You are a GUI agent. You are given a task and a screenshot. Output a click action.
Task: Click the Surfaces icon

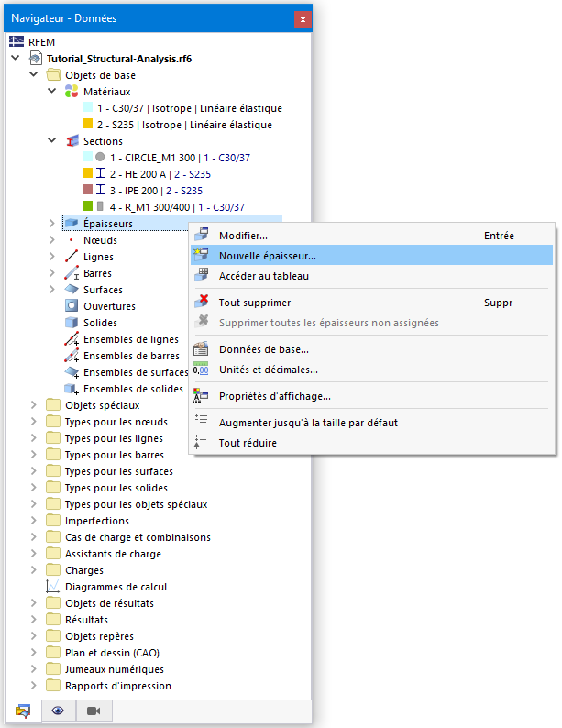71,289
